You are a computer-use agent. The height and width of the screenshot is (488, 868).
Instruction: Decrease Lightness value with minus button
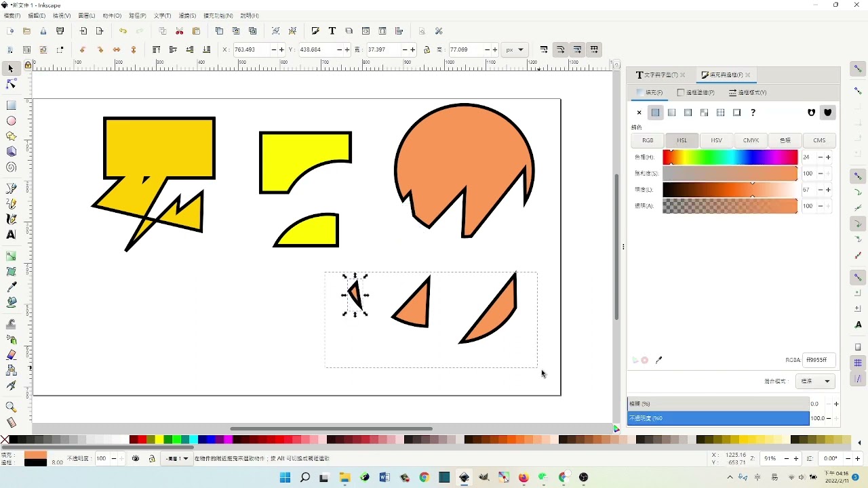tap(820, 190)
